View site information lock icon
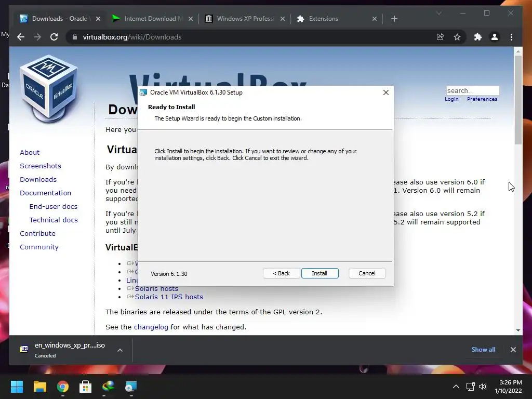 click(x=75, y=37)
